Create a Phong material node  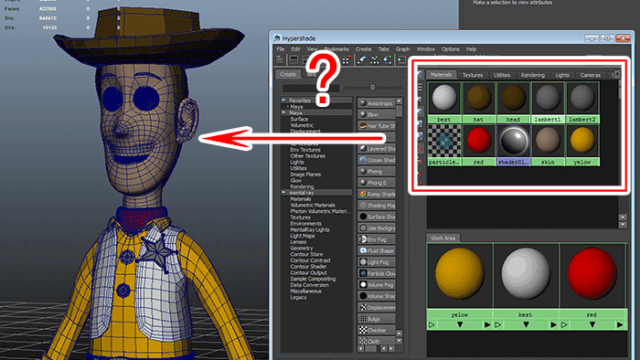(x=376, y=171)
